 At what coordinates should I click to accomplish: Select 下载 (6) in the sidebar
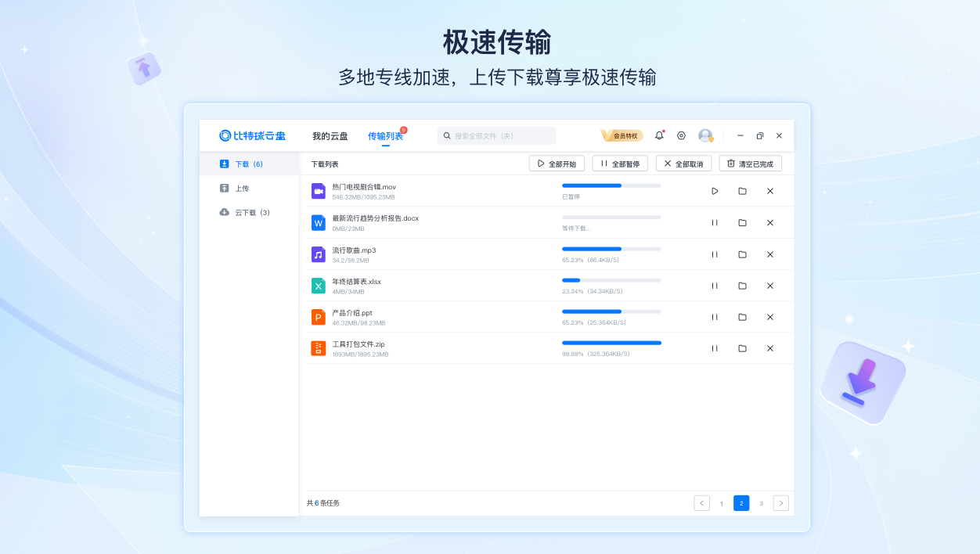coord(250,164)
